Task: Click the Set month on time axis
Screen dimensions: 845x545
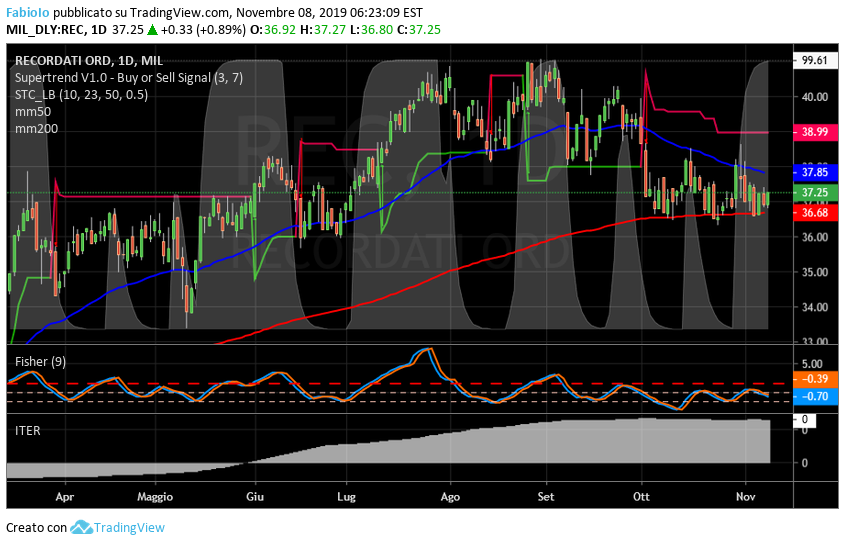Action: tap(545, 496)
